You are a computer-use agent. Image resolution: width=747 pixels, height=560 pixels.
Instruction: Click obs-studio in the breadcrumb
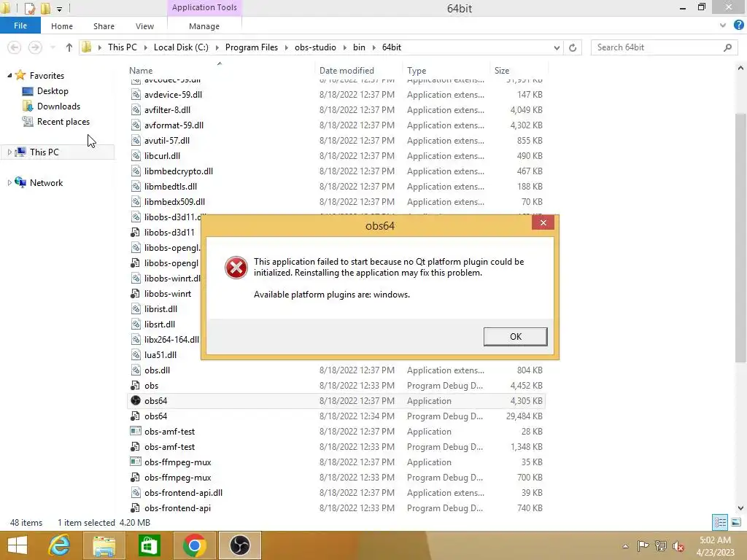315,47
